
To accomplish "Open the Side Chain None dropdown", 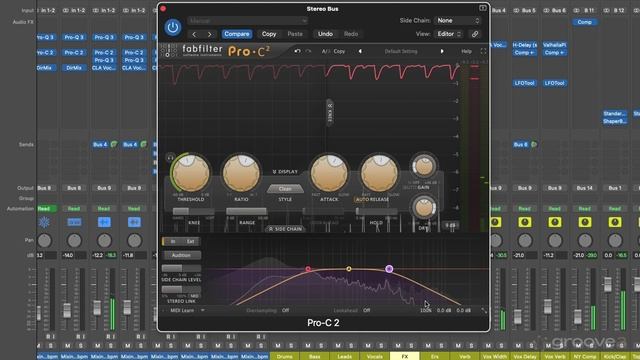I will coord(458,20).
